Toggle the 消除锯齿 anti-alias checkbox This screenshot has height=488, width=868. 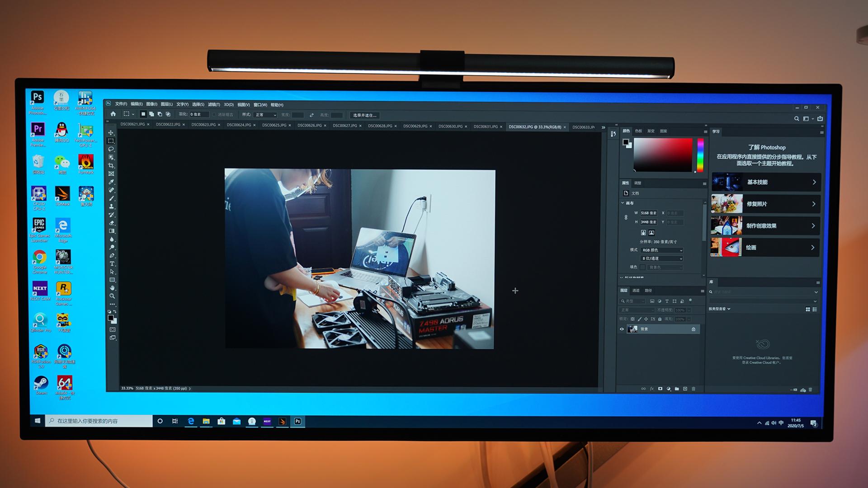[214, 115]
